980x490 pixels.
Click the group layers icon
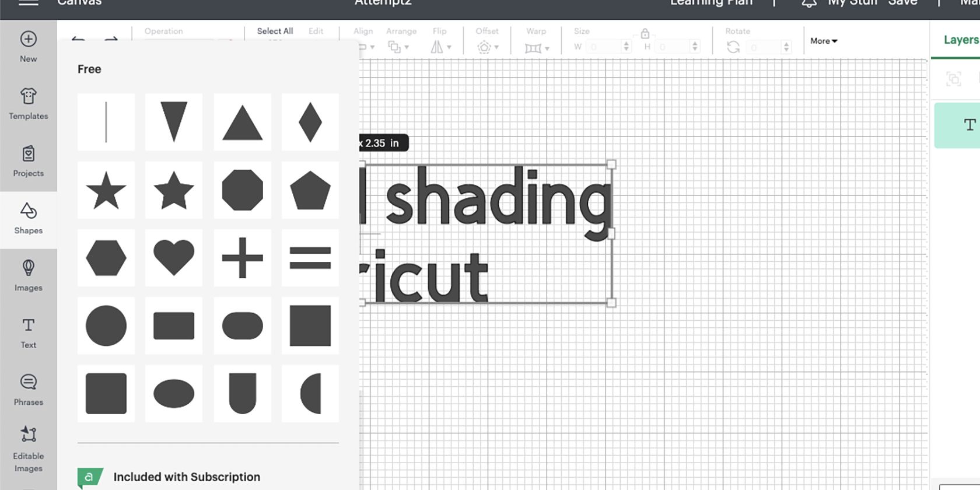pos(954,79)
